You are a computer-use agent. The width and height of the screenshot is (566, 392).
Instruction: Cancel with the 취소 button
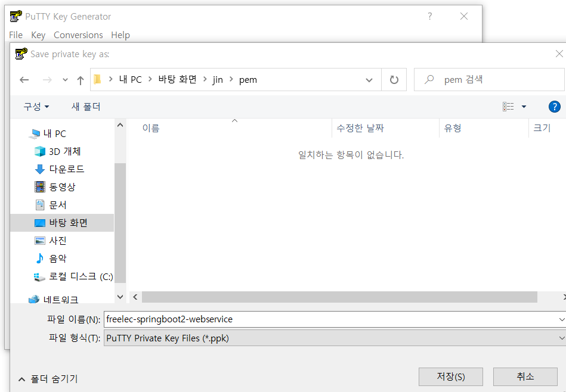[525, 377]
